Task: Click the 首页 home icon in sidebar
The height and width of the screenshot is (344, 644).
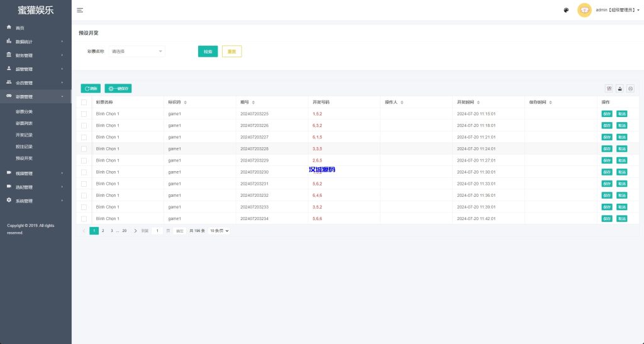Action: tap(9, 28)
